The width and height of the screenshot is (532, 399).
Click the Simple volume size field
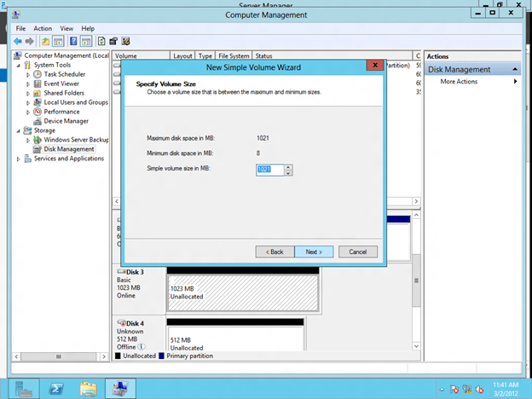[269, 170]
